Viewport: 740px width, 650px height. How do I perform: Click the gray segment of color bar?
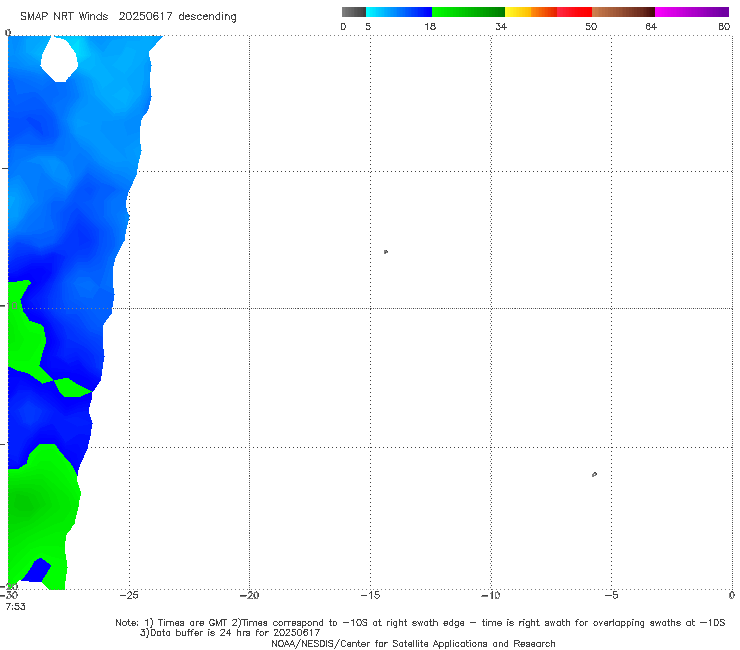(x=353, y=12)
